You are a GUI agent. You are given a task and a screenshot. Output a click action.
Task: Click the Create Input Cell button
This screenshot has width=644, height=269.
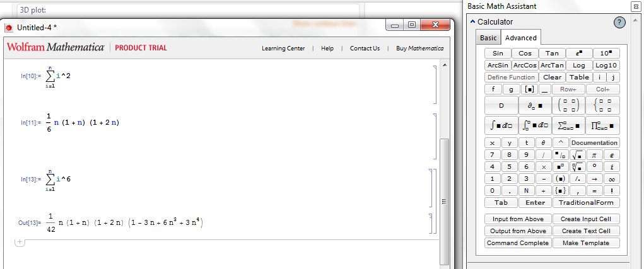(586, 219)
